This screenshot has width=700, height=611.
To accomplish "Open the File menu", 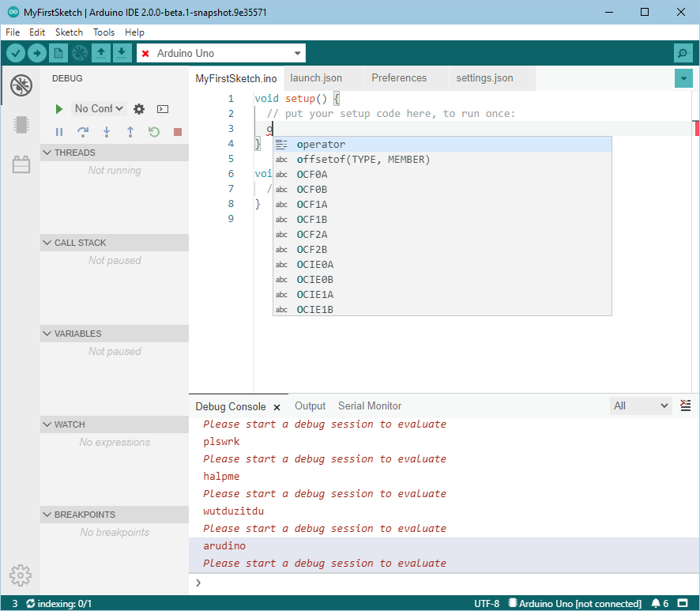I will tap(13, 32).
